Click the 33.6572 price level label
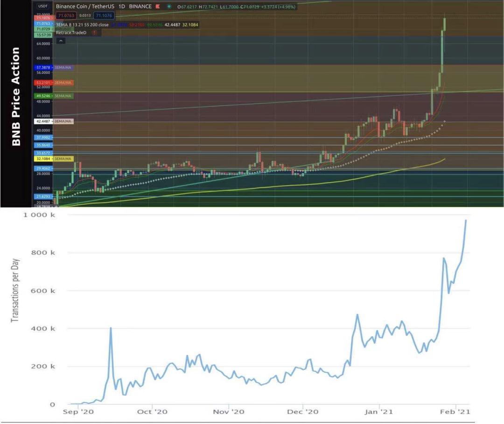Viewport: 504px width, 424px height. (43, 153)
